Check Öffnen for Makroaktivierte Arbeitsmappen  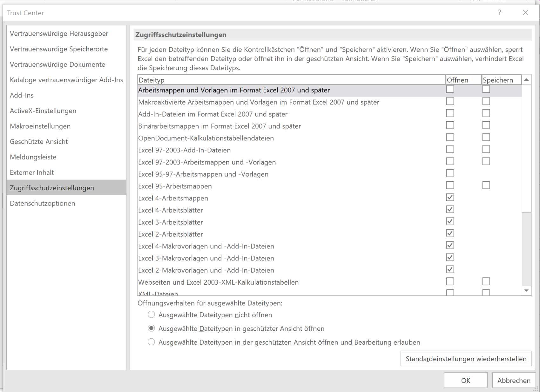pyautogui.click(x=450, y=101)
